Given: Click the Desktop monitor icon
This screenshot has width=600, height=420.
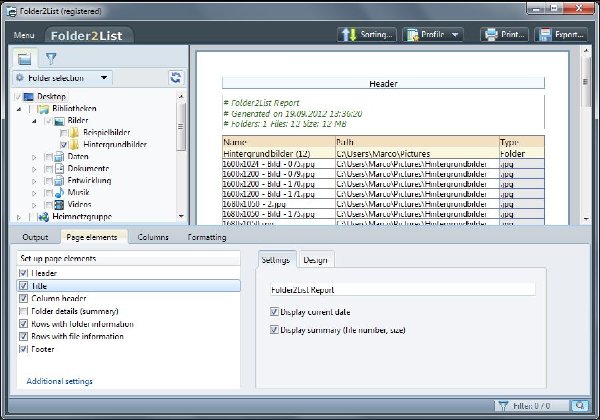Looking at the screenshot, I should tap(28, 97).
